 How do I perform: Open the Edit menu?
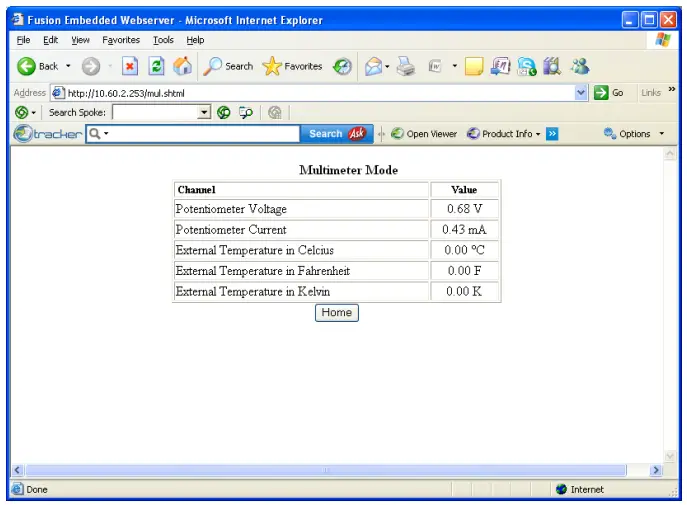50,40
